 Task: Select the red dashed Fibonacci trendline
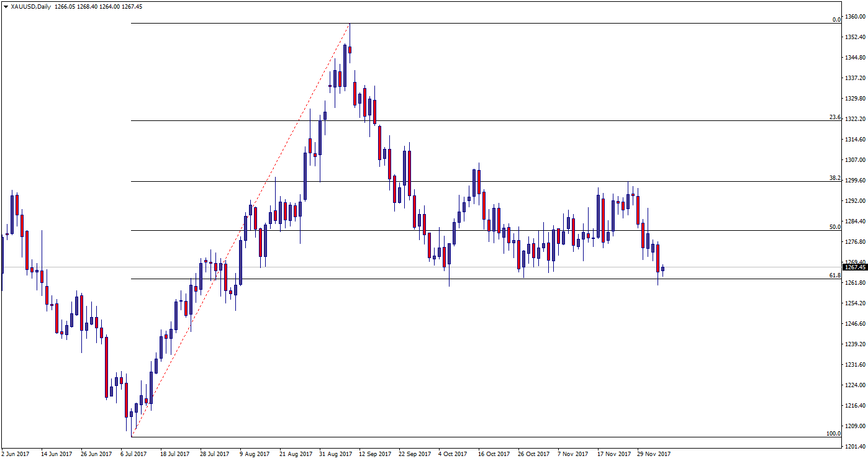coord(241,230)
